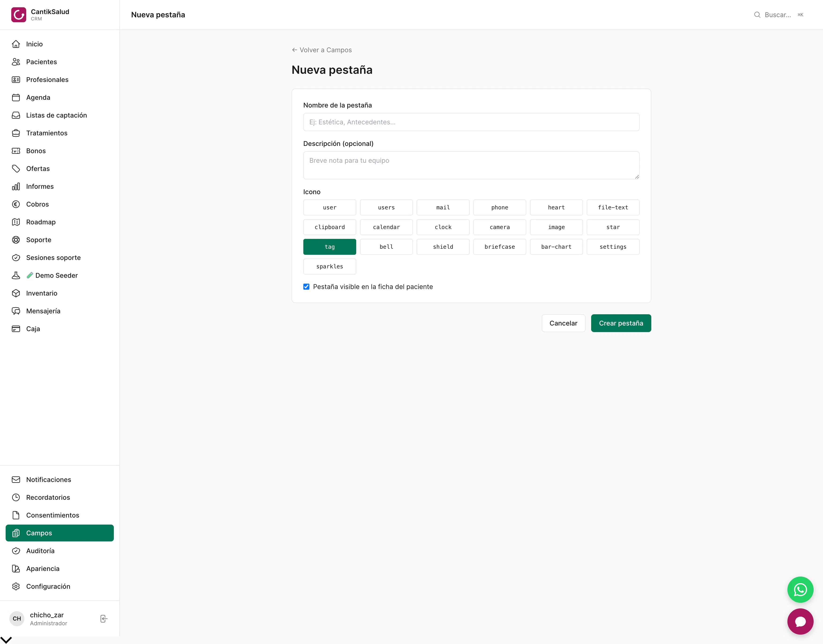Click the Notificaciones envelope icon
The width and height of the screenshot is (823, 644).
tap(16, 480)
